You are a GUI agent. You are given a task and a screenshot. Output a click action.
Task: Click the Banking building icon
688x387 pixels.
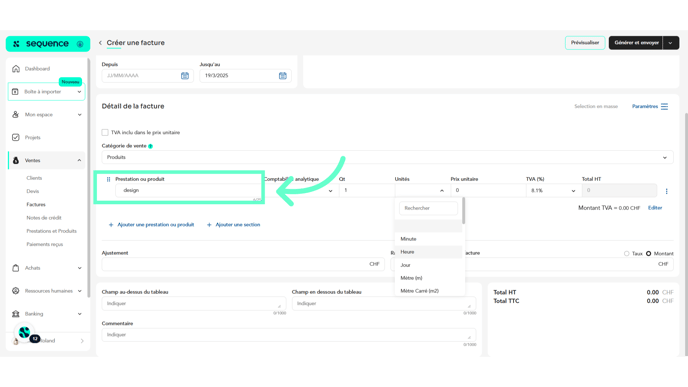pyautogui.click(x=16, y=314)
